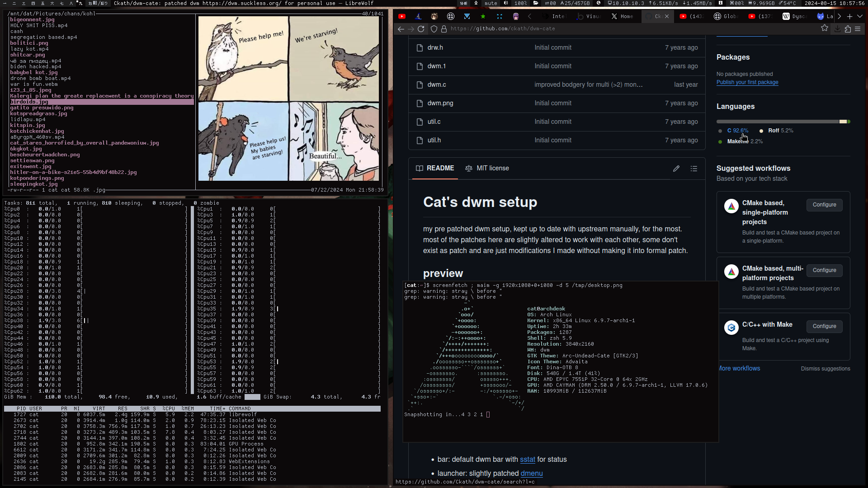Viewport: 868px width, 488px height.
Task: Expand the list-all-tabs chevron
Action: tap(860, 16)
